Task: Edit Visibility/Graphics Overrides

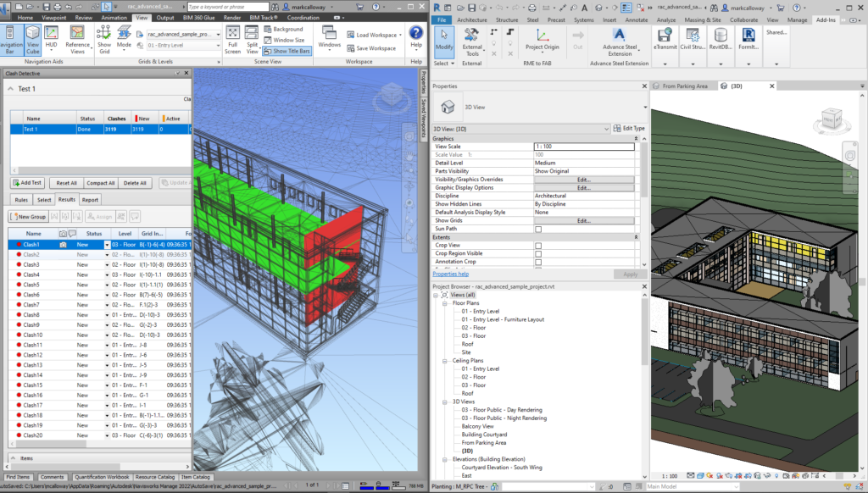Action: point(584,180)
